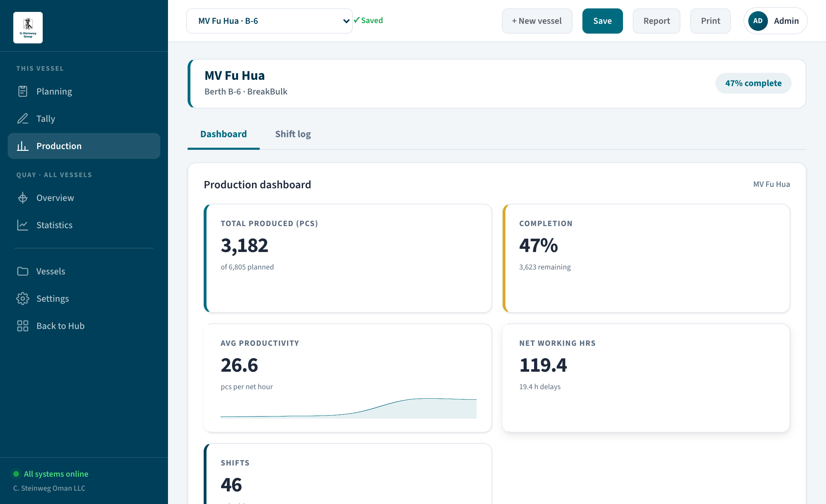Go to Overview of all vessels
Image resolution: width=826 pixels, height=504 pixels.
[x=84, y=198]
